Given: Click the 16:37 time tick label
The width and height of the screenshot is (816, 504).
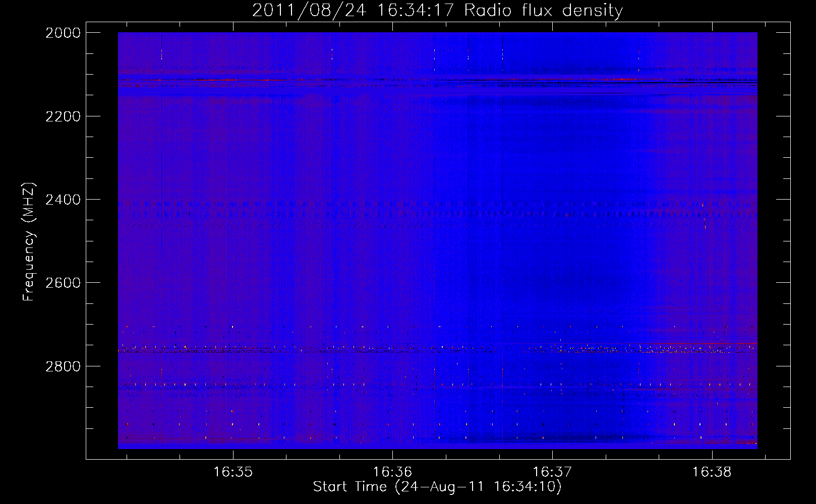Looking at the screenshot, I should point(552,472).
